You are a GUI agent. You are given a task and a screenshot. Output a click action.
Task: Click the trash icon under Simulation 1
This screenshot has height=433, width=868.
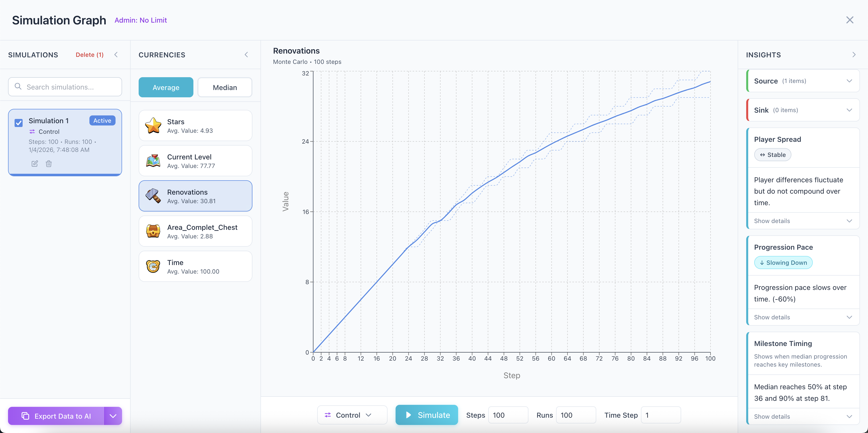point(49,163)
